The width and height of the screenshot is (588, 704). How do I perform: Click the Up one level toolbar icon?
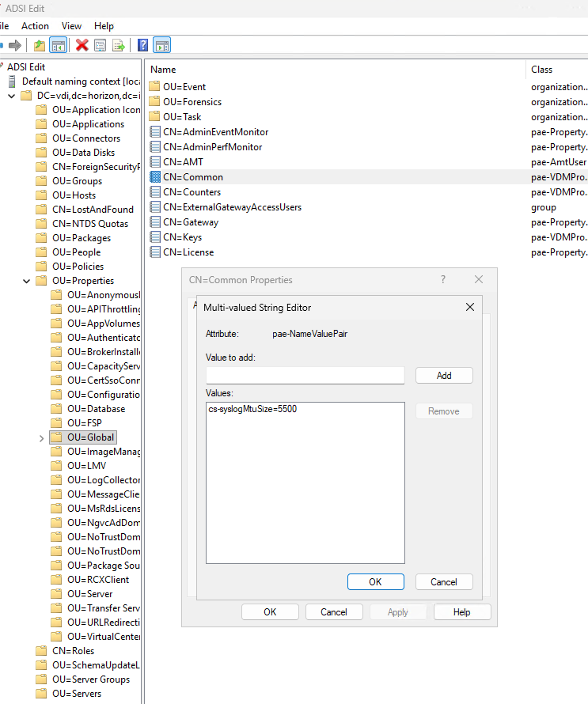point(40,45)
